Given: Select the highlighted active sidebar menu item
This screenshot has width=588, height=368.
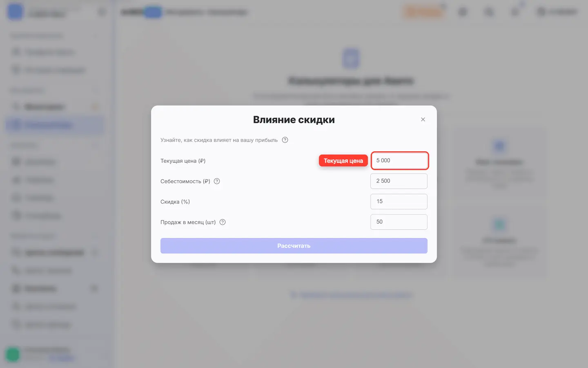Looking at the screenshot, I should click(x=55, y=125).
